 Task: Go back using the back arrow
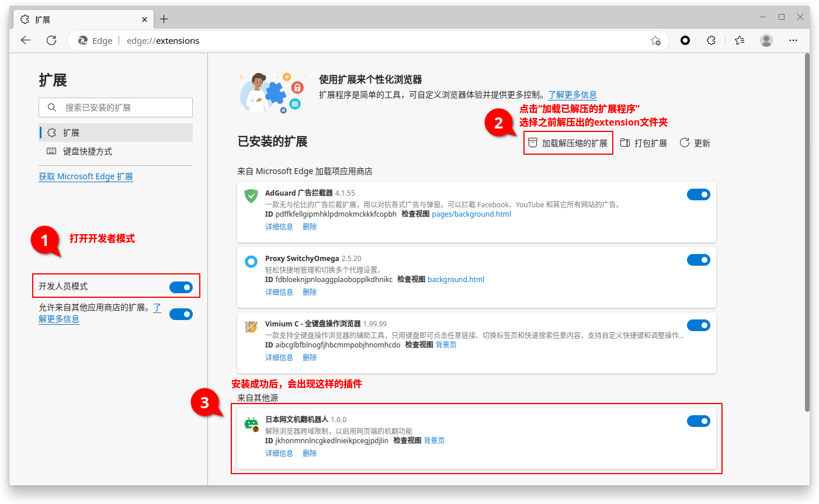tap(26, 40)
